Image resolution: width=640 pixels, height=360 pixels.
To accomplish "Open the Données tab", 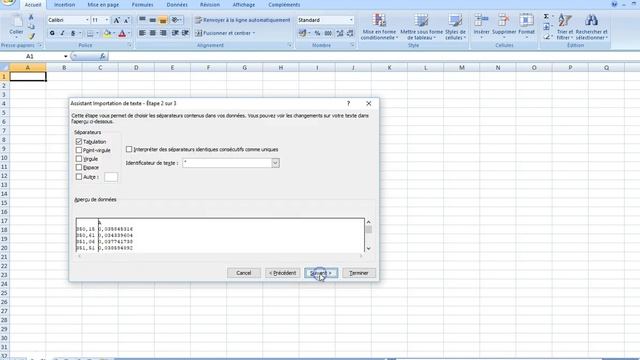I will point(177,5).
